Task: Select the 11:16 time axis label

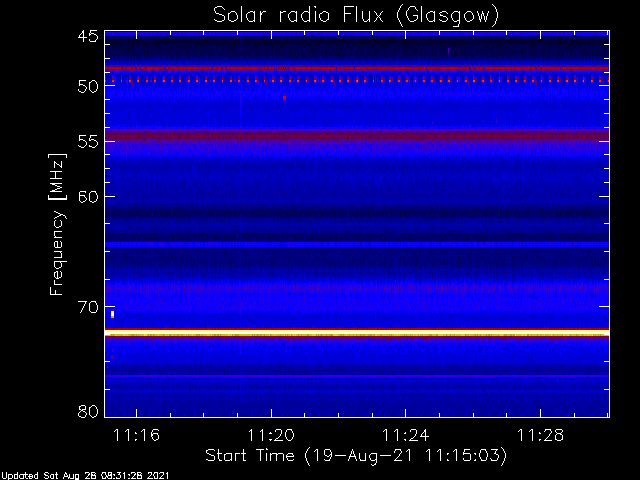Action: pyautogui.click(x=136, y=435)
